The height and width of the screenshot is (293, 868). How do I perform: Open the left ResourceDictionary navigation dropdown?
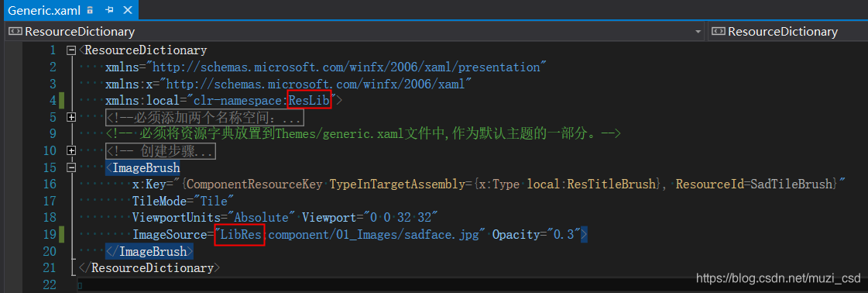698,32
